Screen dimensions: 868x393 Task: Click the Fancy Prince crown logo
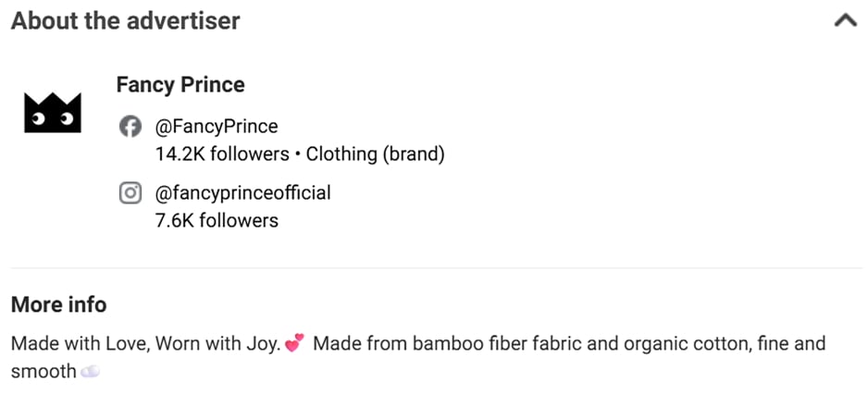pos(52,113)
